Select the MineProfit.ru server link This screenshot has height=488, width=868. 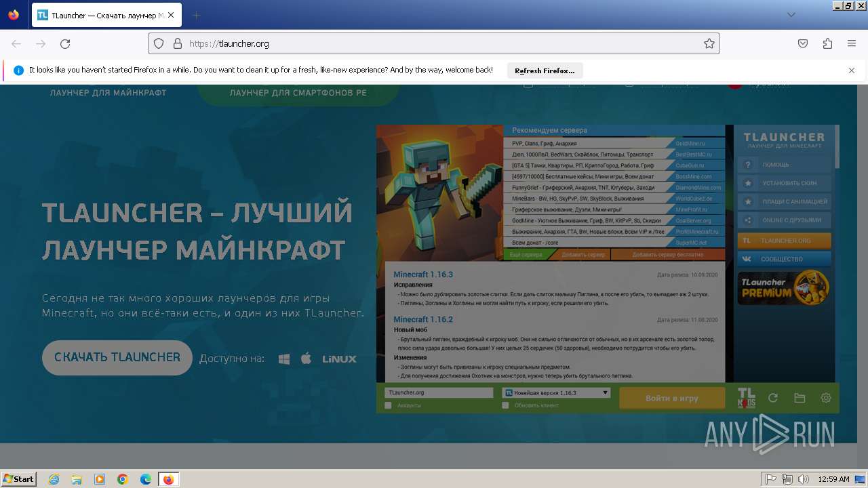(x=692, y=209)
